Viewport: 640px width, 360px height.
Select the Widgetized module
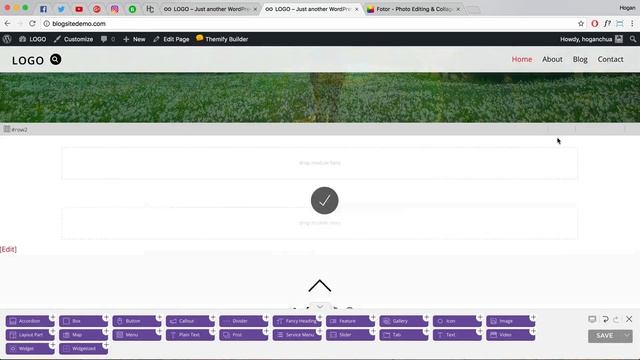83,349
